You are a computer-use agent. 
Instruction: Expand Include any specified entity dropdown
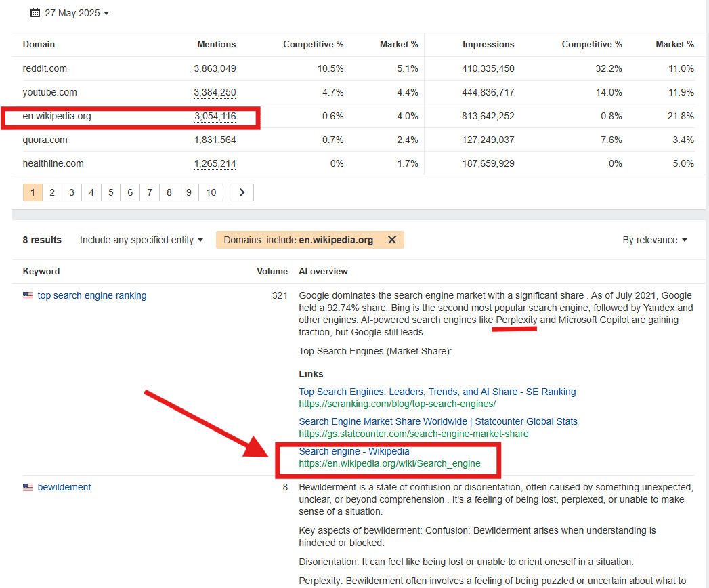coord(141,240)
